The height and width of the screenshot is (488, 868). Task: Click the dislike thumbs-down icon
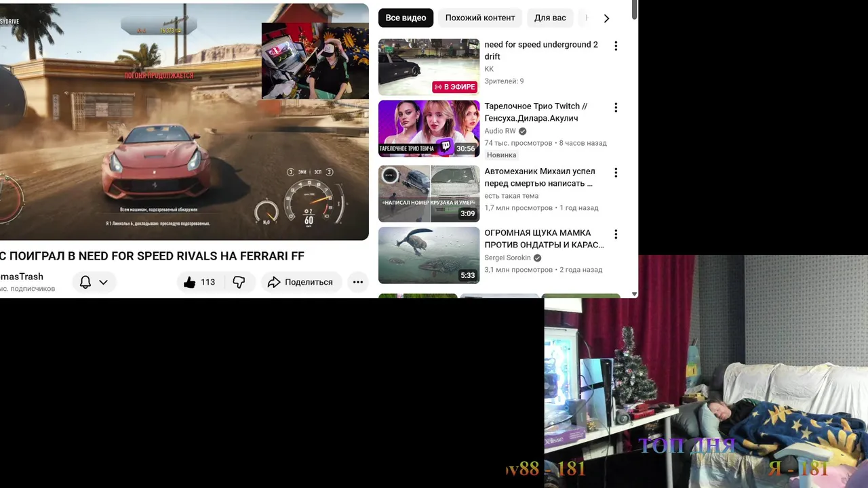(239, 282)
